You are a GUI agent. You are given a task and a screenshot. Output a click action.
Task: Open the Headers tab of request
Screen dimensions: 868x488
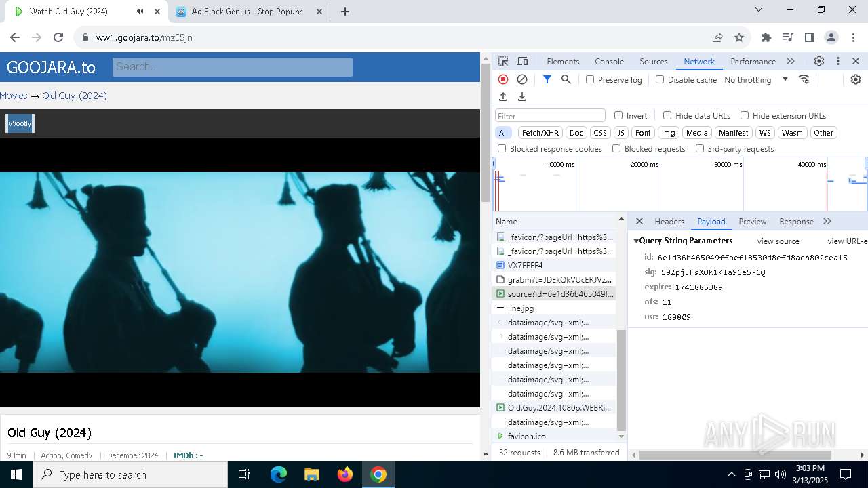(x=669, y=221)
